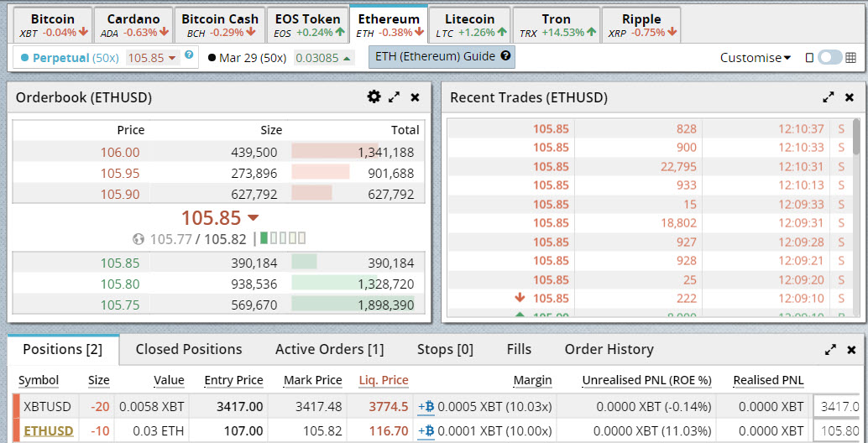Expand the Orderbook panel fullscreen
This screenshot has height=443, width=868.
395,97
